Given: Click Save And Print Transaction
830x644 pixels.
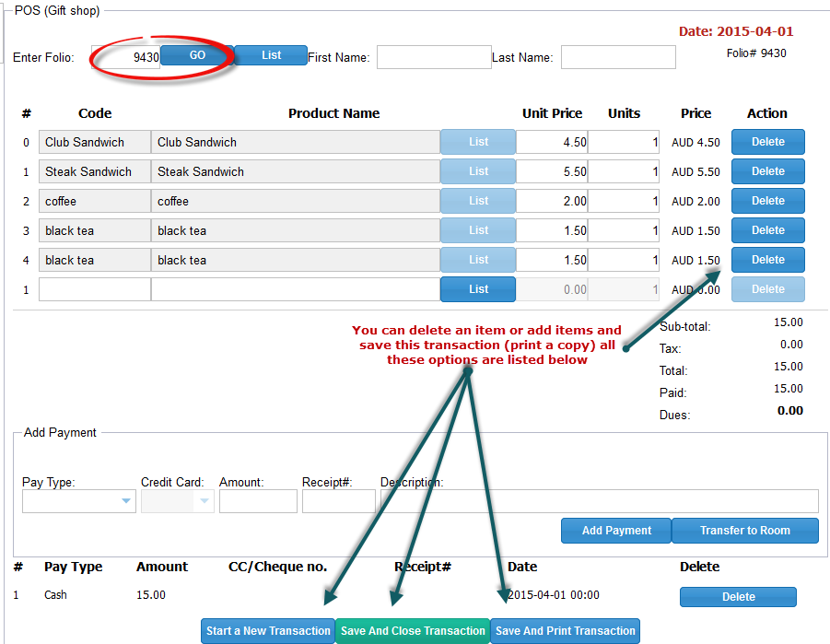Looking at the screenshot, I should pos(565,631).
